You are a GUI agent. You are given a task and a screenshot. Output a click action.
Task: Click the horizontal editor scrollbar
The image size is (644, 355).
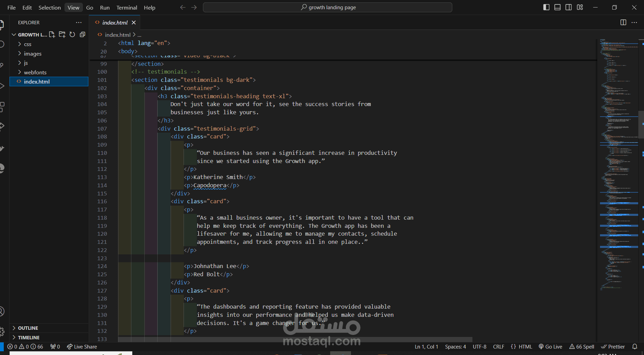click(x=295, y=339)
